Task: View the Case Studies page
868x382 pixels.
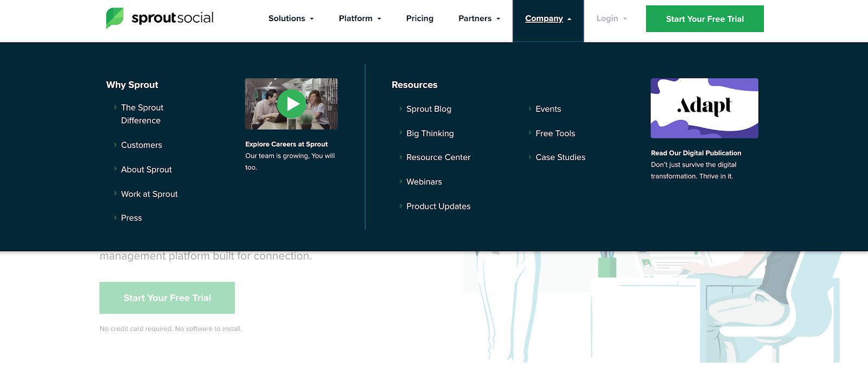Action: point(560,157)
